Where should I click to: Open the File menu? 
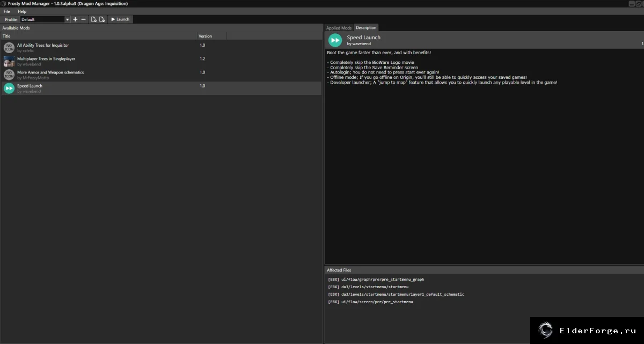tap(7, 11)
